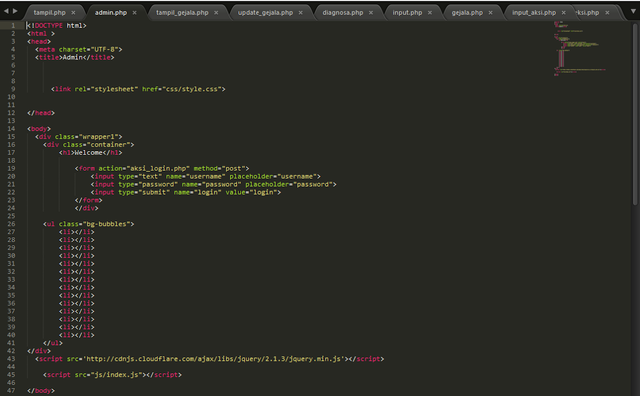Click the username text input line
Screen dimensions: 640x396
click(x=206, y=176)
